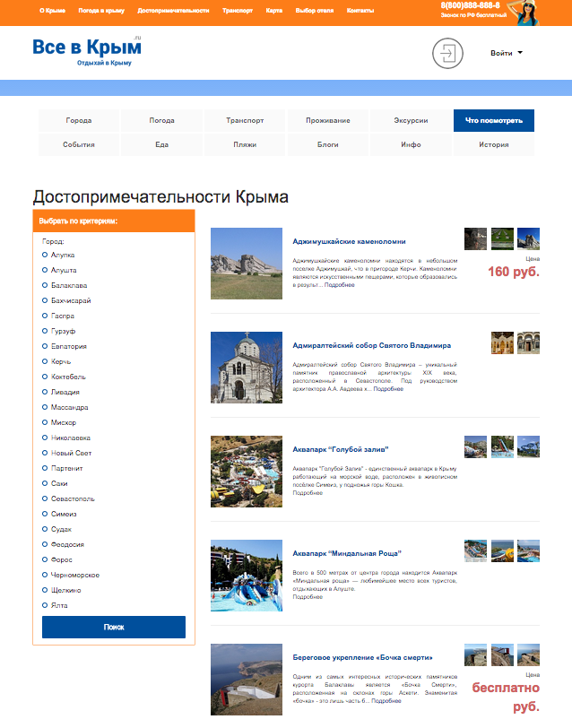Switch to the Инфо tab
This screenshot has height=728, width=572.
[x=411, y=144]
